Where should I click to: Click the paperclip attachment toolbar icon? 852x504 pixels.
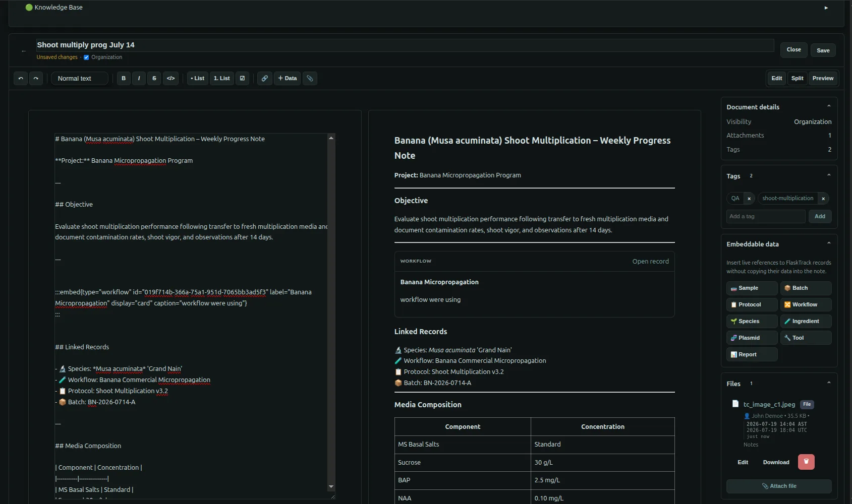point(310,78)
